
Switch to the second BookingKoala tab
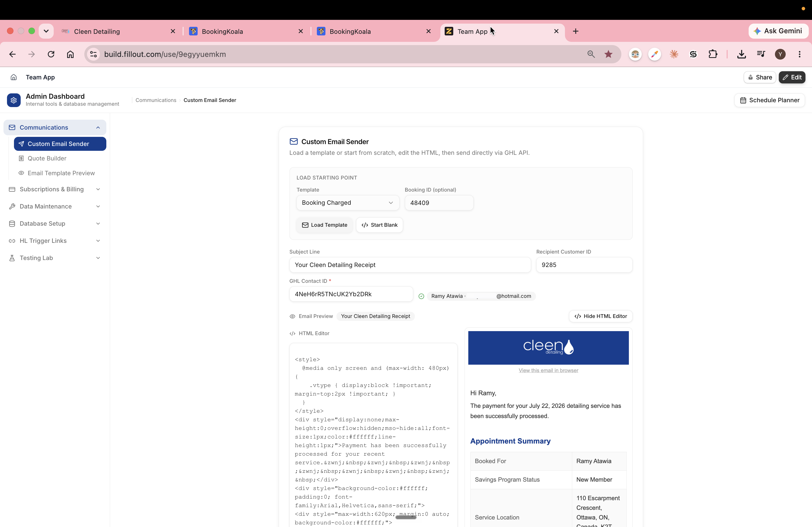[x=374, y=31]
